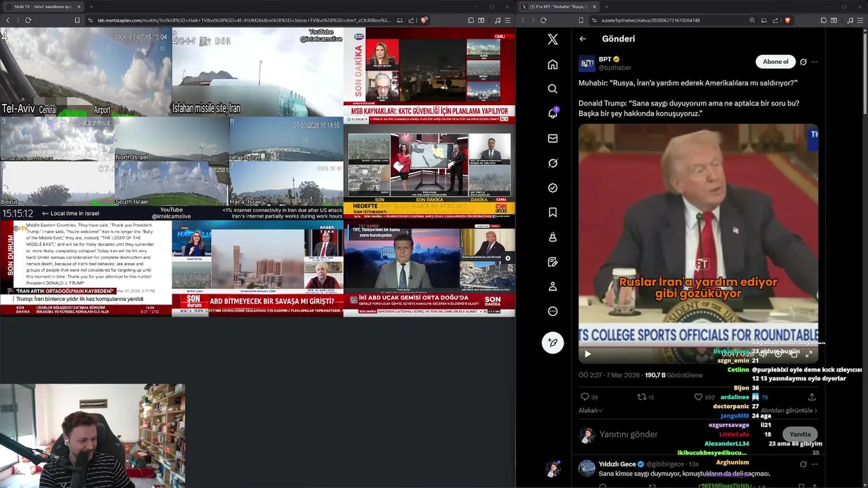Open Alıntıları görüntüle link
This screenshot has height=488, width=868.
tap(789, 410)
